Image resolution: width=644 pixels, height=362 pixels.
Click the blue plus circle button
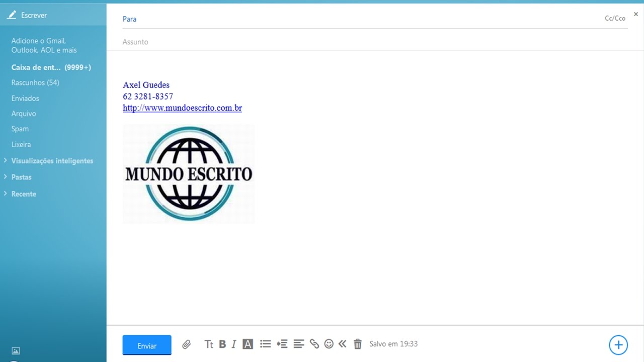(618, 345)
